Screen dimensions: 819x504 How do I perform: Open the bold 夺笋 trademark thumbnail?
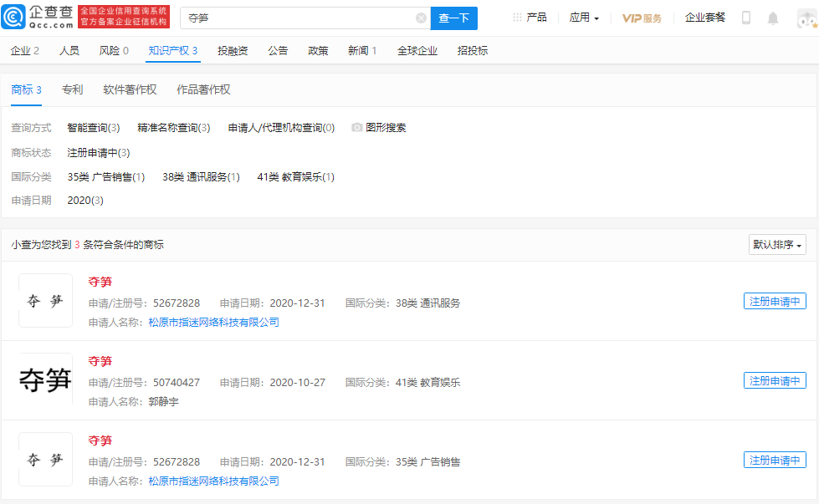[45, 380]
